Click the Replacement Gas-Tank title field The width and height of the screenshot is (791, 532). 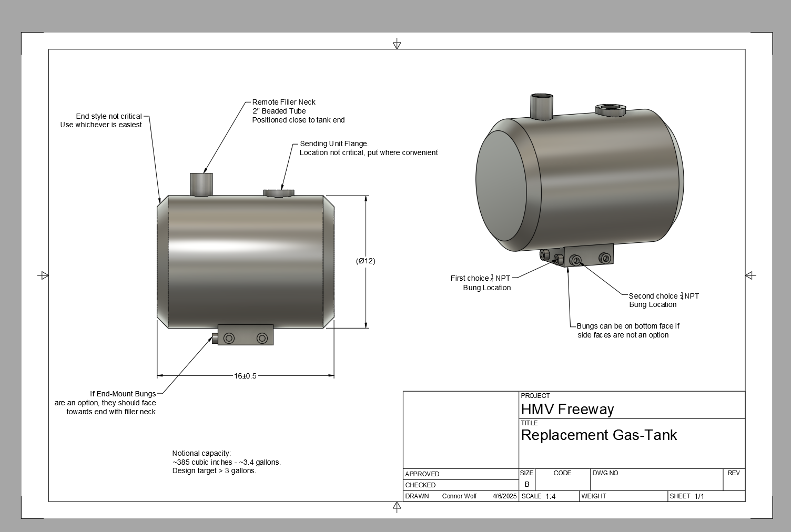[x=599, y=435]
